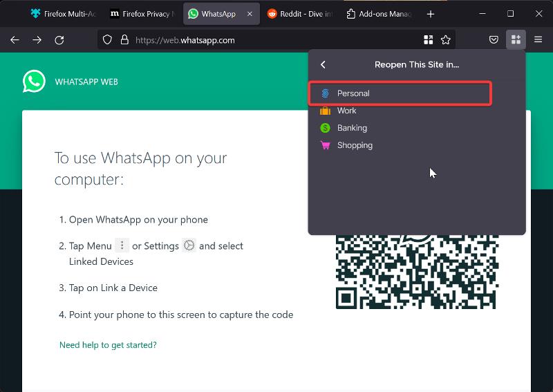Screen dimensions: 553x392
Task: Toggle the Multi-Account Containers toolbar button
Action: (516, 39)
